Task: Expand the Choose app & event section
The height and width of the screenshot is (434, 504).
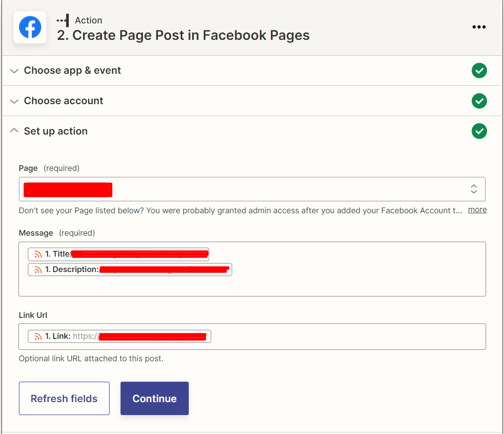Action: pyautogui.click(x=14, y=71)
